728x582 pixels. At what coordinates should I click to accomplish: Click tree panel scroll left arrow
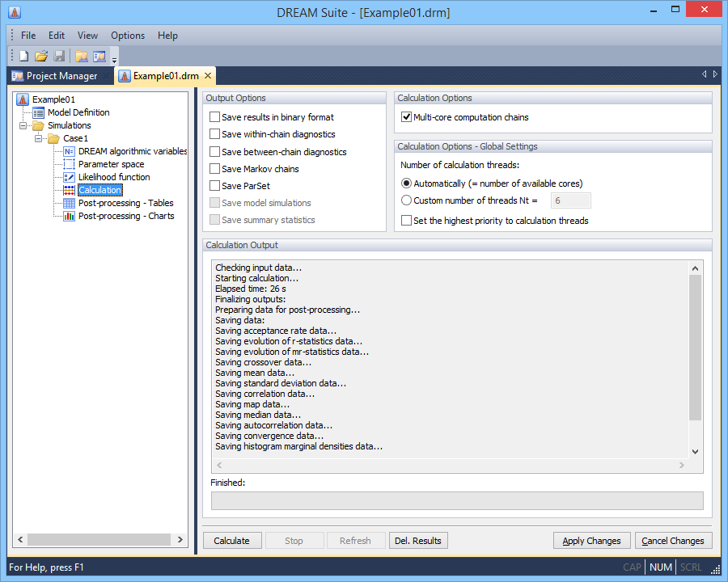(20, 539)
